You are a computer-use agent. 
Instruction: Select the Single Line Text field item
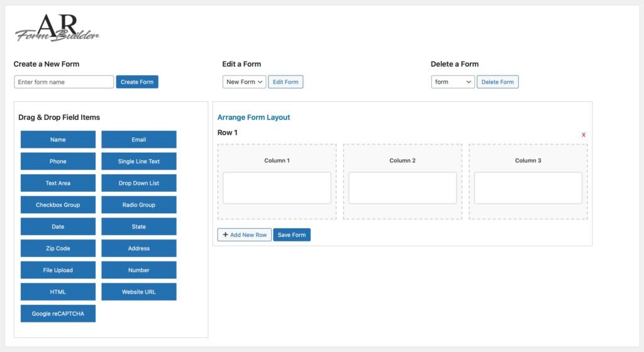[x=139, y=162]
